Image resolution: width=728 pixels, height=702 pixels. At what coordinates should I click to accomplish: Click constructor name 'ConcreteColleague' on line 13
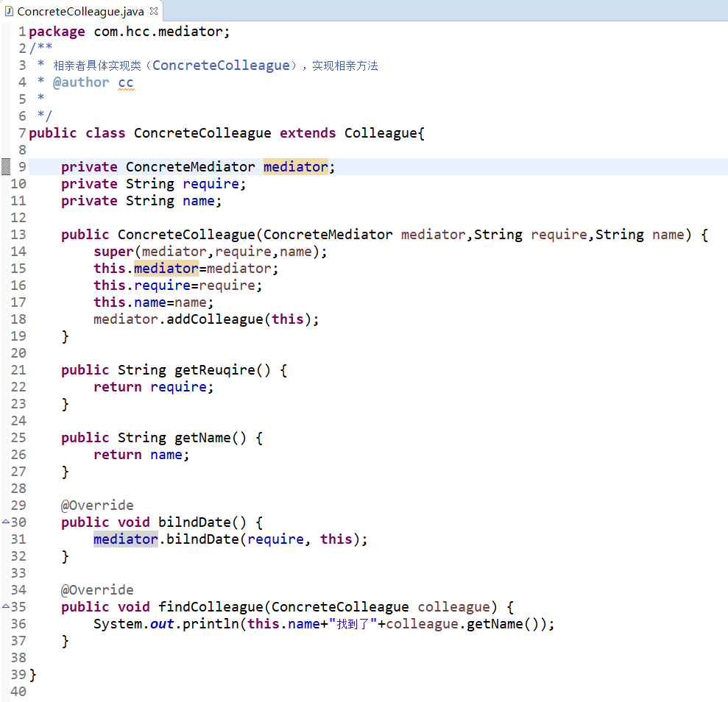tap(186, 234)
